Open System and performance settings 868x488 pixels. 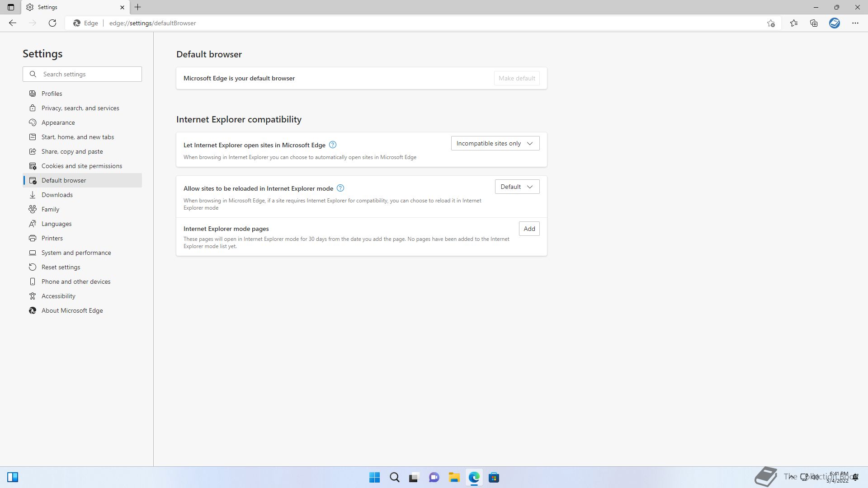(x=82, y=253)
